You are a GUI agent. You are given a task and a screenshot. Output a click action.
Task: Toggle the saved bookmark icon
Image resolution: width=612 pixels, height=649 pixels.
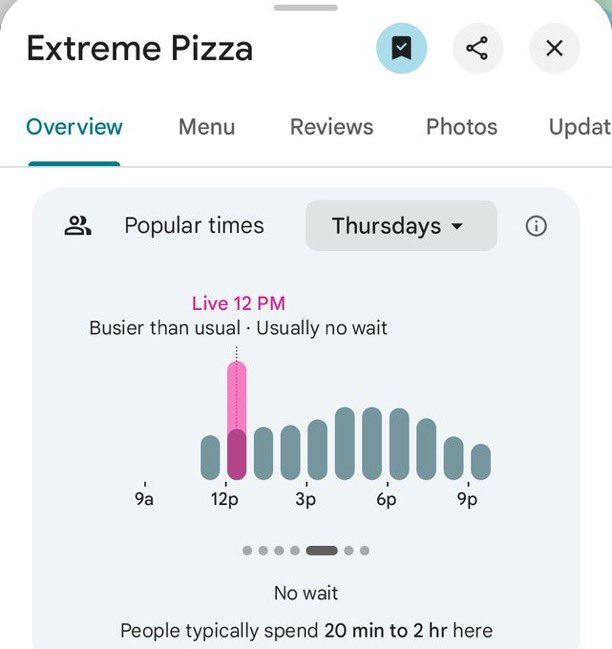pyautogui.click(x=401, y=48)
